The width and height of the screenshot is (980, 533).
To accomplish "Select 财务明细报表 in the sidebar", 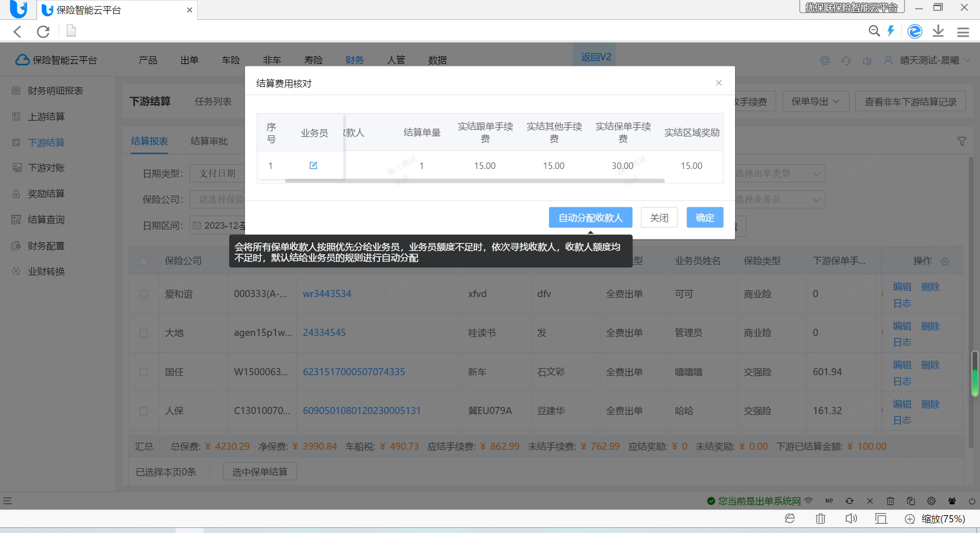I will point(55,91).
